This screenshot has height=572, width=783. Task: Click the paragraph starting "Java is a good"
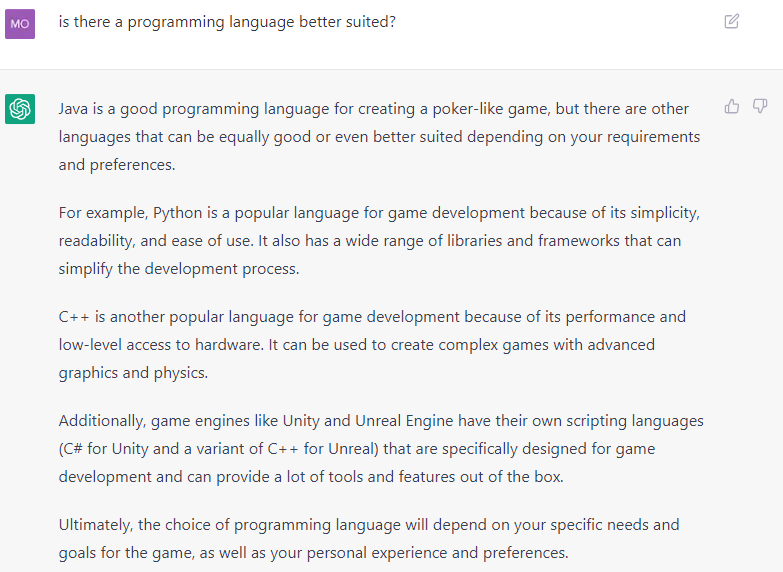[x=380, y=137]
